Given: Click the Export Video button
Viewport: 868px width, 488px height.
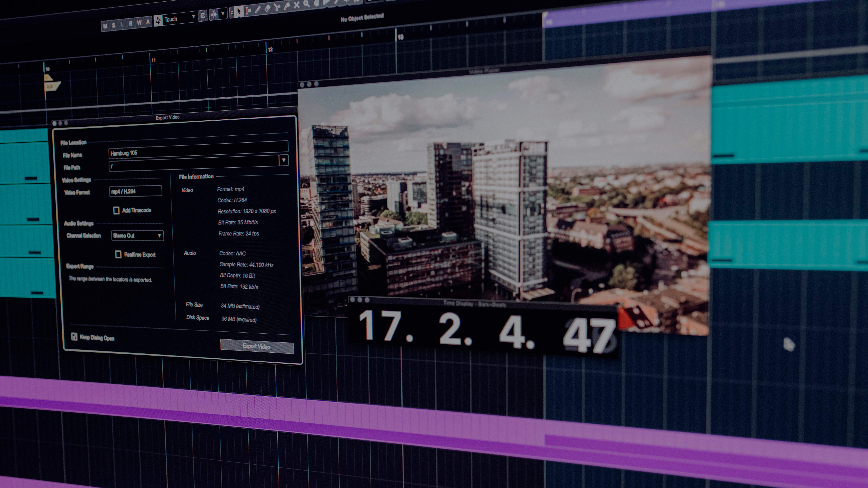Looking at the screenshot, I should pyautogui.click(x=257, y=346).
